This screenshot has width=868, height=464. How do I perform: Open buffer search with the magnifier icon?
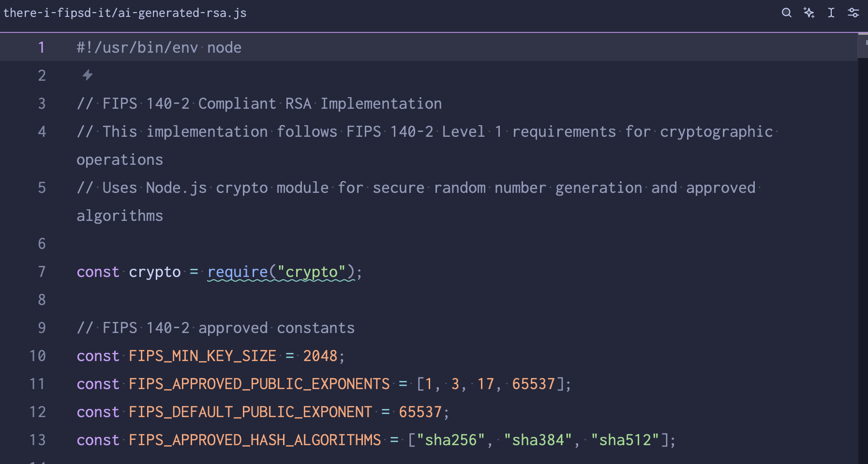point(786,13)
